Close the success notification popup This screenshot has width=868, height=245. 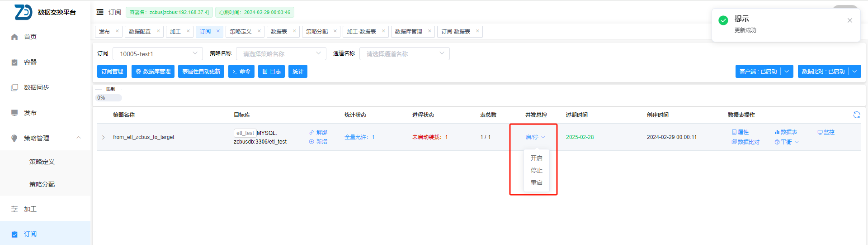(x=849, y=20)
